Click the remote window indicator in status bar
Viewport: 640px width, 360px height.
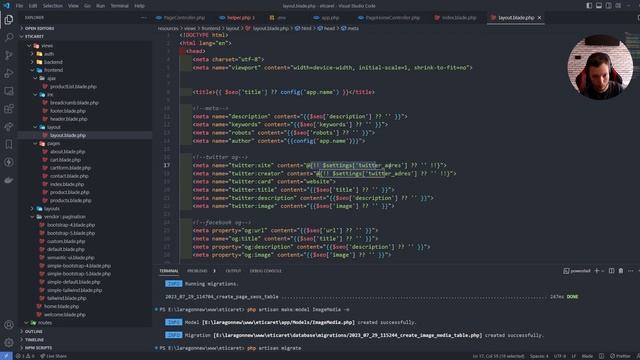coord(6,356)
